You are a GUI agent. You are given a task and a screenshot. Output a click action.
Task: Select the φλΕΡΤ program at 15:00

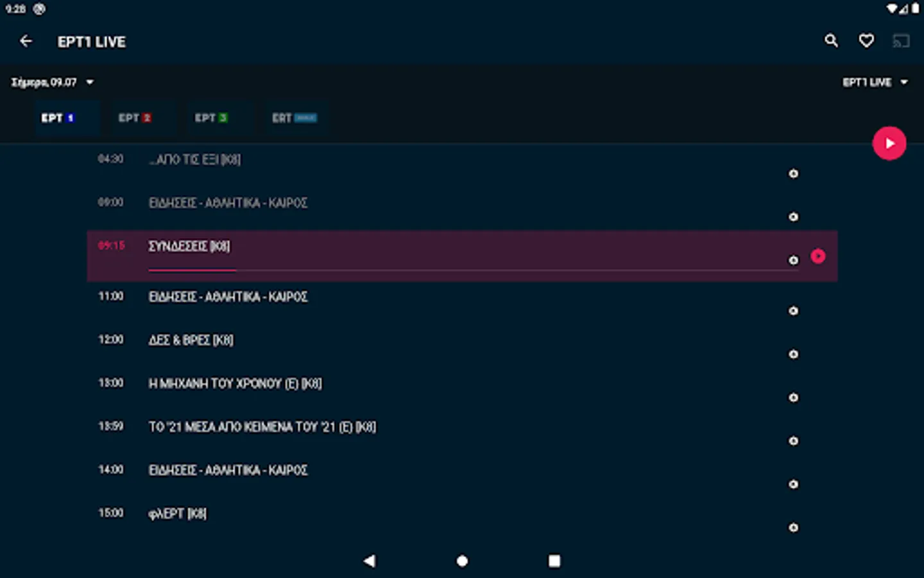462,520
